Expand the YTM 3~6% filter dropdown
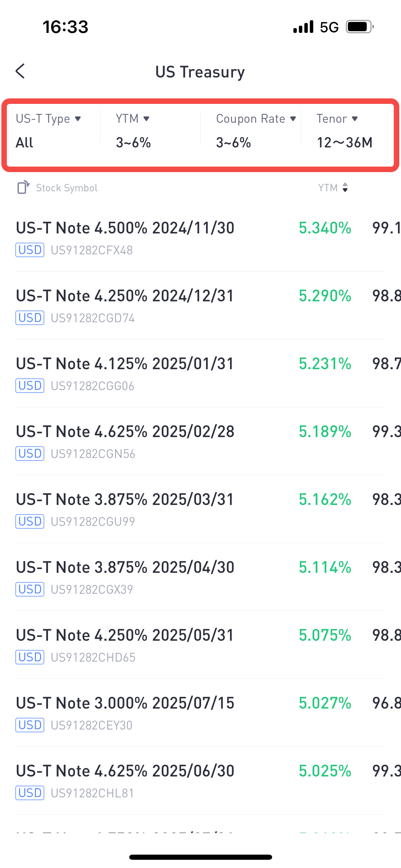401x868 pixels. 134,130
